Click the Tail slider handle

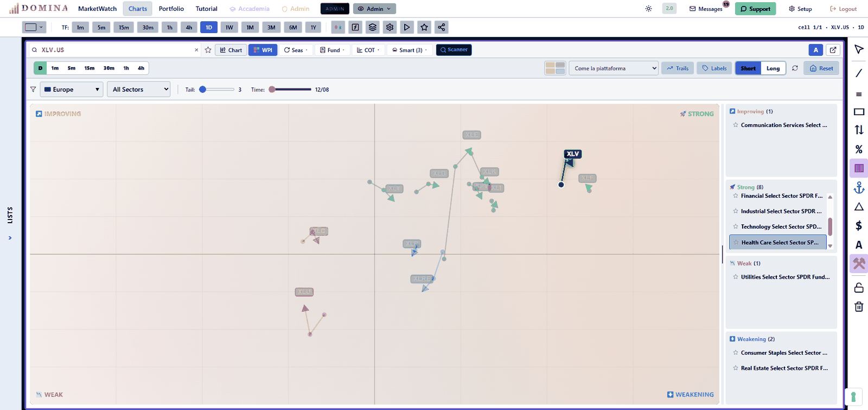pyautogui.click(x=202, y=90)
